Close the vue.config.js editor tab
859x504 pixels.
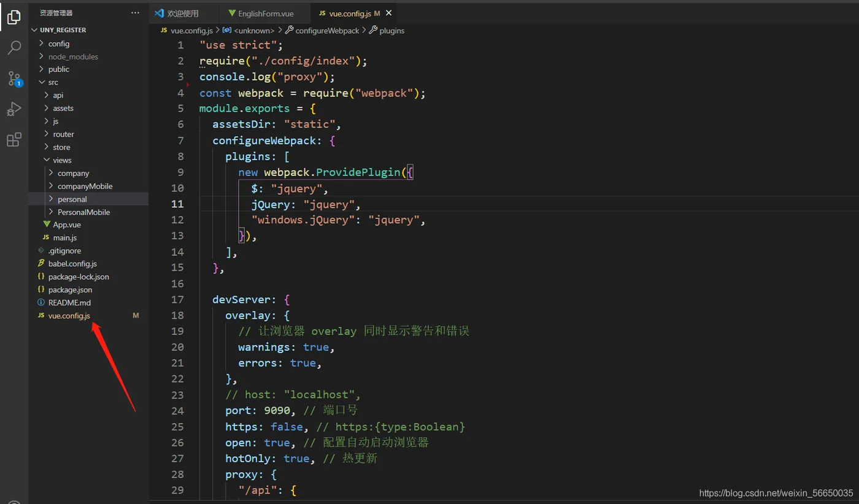coord(388,13)
